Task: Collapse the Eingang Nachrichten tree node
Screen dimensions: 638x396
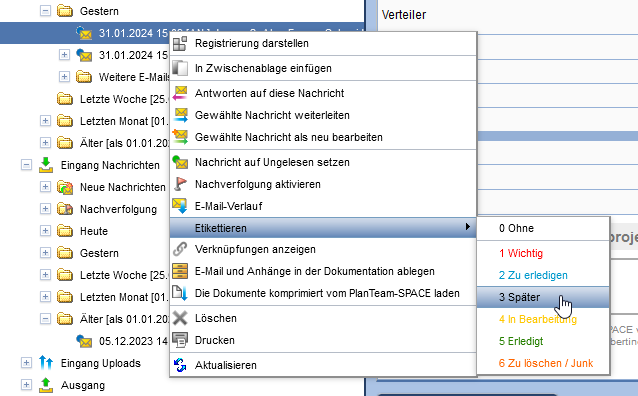Action: tap(26, 165)
